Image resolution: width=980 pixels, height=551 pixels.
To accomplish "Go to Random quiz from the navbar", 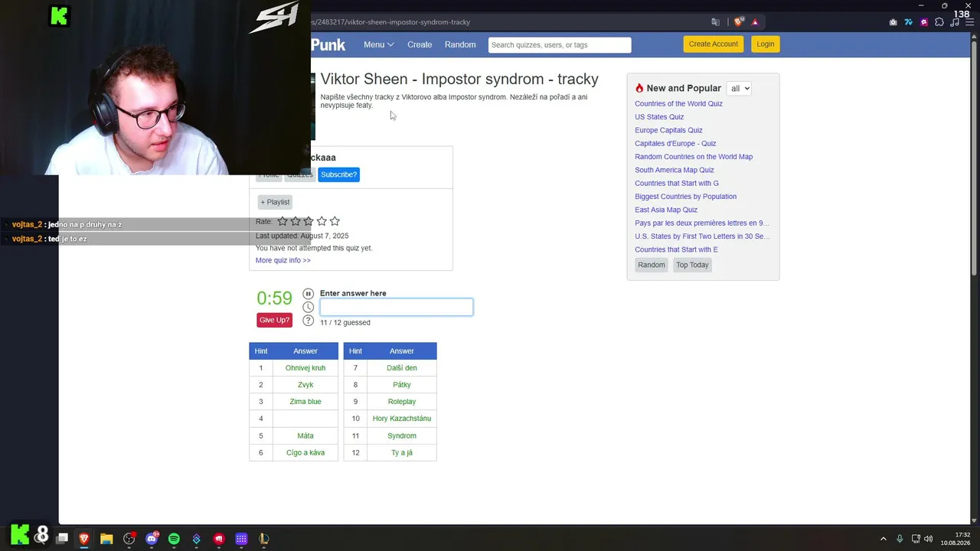I will pyautogui.click(x=460, y=44).
